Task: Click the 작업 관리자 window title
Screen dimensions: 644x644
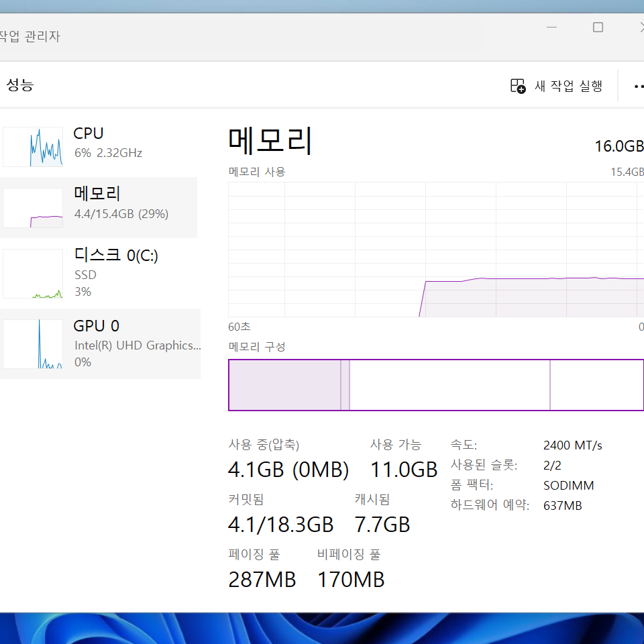Action: [29, 36]
